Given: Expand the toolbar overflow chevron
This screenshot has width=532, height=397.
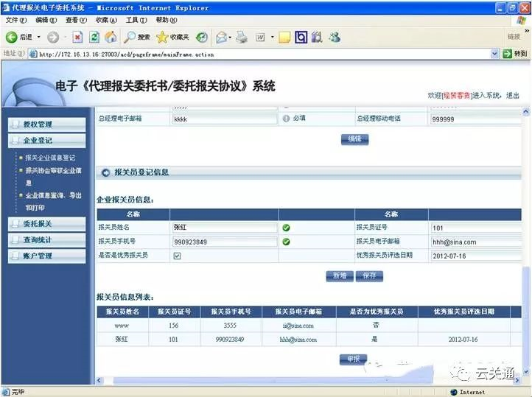Looking at the screenshot, I should pyautogui.click(x=527, y=31).
